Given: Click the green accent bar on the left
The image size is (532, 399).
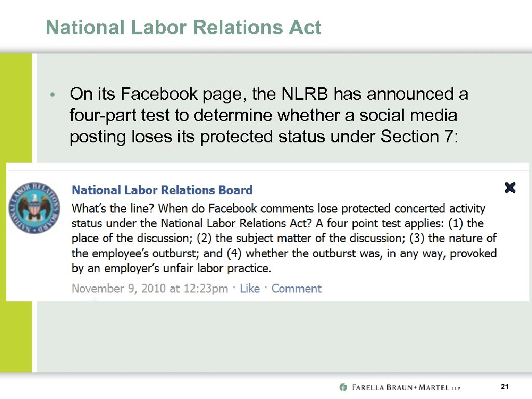Looking at the screenshot, I should (16, 208).
